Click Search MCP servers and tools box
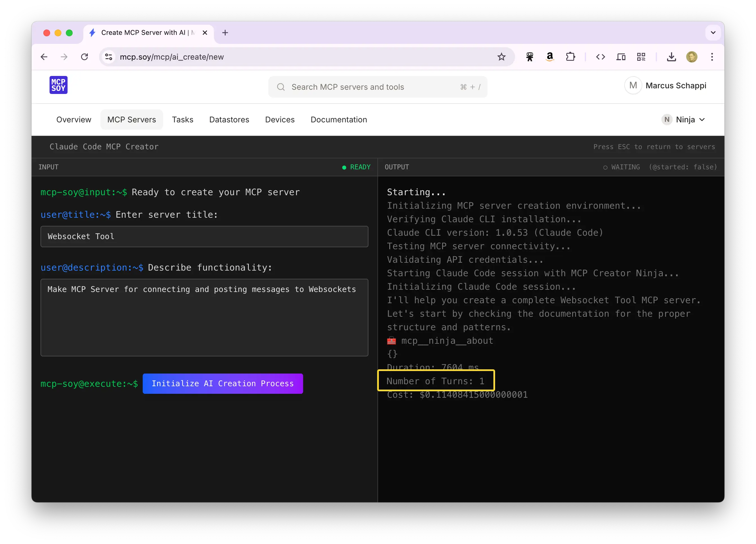This screenshot has height=544, width=756. pos(377,87)
